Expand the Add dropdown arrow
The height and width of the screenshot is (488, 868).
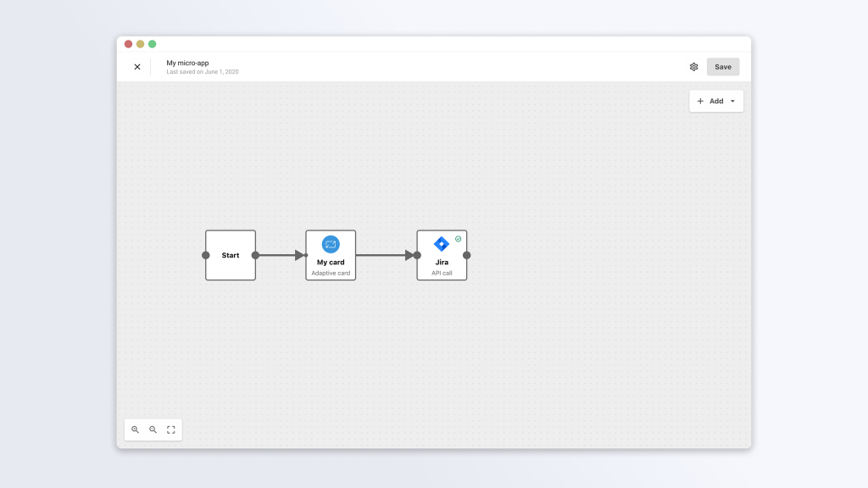tap(732, 102)
